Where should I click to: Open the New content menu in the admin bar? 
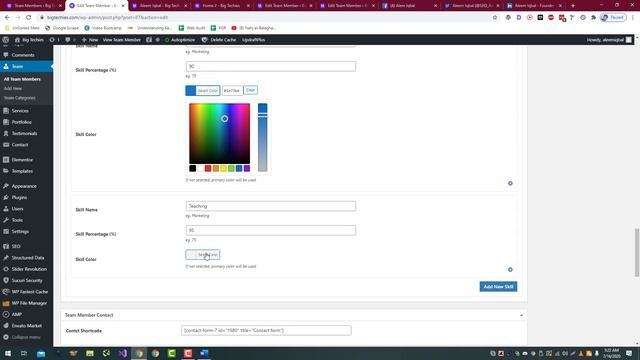point(90,40)
